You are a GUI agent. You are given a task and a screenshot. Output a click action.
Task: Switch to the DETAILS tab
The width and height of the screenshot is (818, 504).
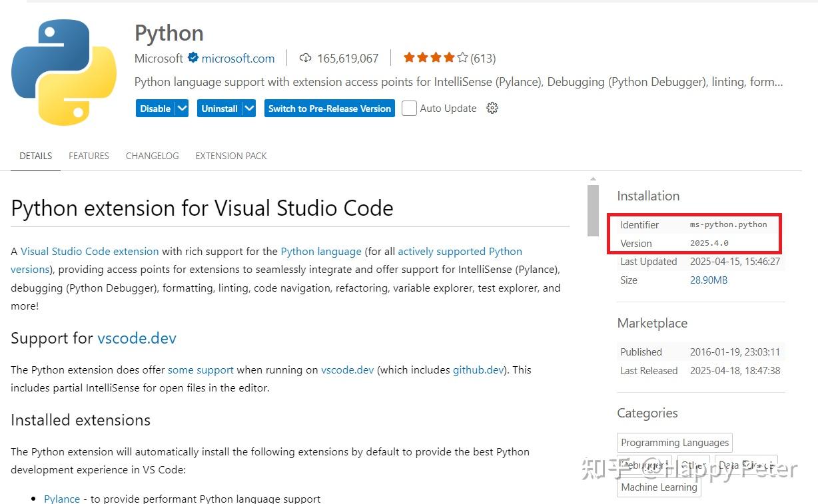click(35, 156)
